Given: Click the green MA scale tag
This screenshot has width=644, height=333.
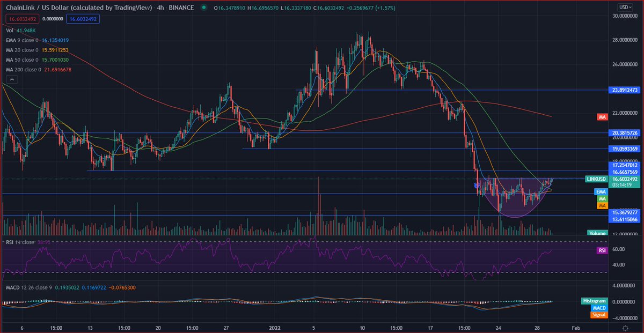Looking at the screenshot, I should 602,198.
